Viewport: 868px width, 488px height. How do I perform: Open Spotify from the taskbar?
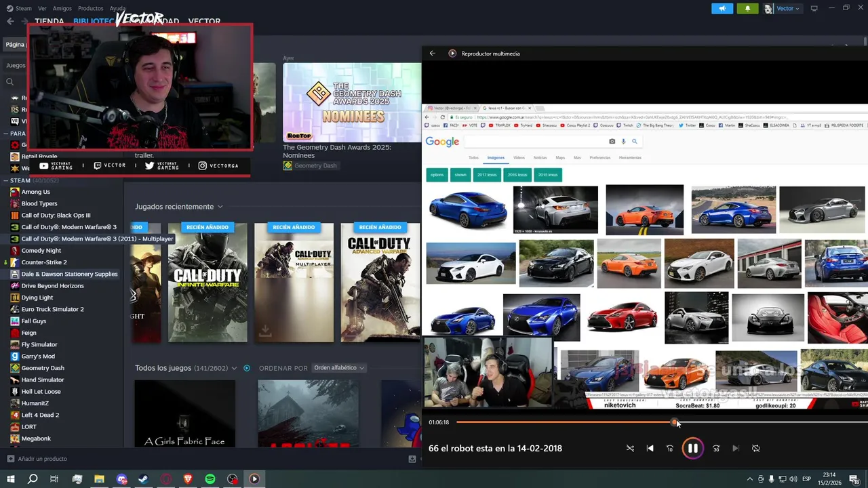[210, 479]
